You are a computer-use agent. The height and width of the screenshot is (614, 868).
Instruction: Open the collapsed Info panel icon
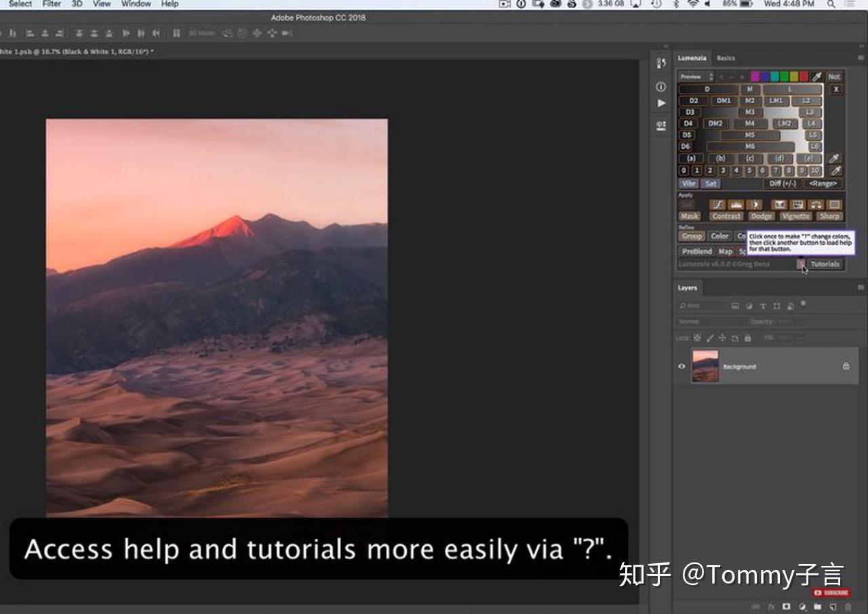click(661, 87)
